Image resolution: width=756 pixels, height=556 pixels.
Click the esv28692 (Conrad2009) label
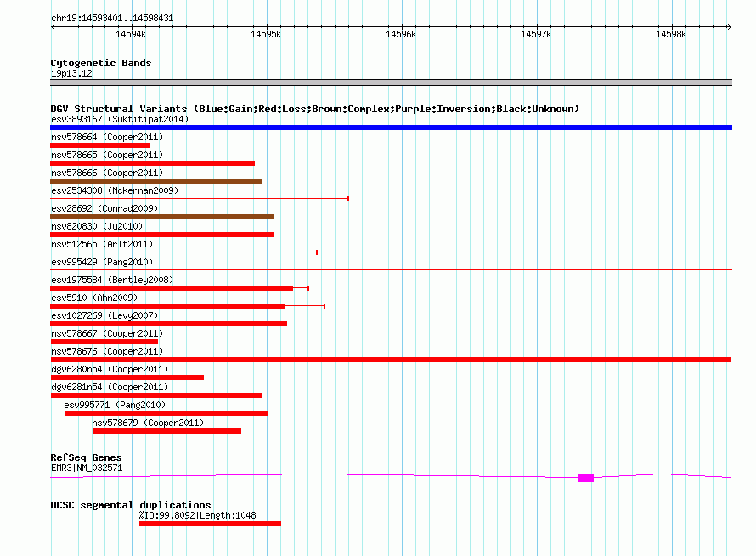coord(104,208)
